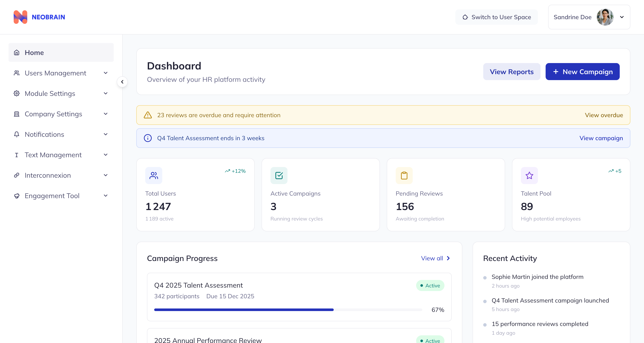Click the Pending Reviews clipboard icon
The height and width of the screenshot is (343, 644).
point(404,175)
